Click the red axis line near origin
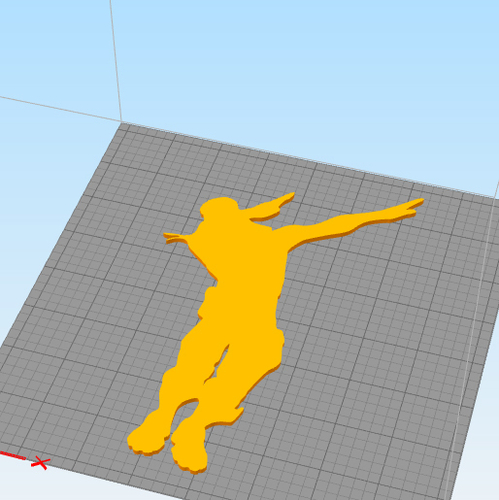Image resolution: width=499 pixels, height=500 pixels. click(13, 455)
